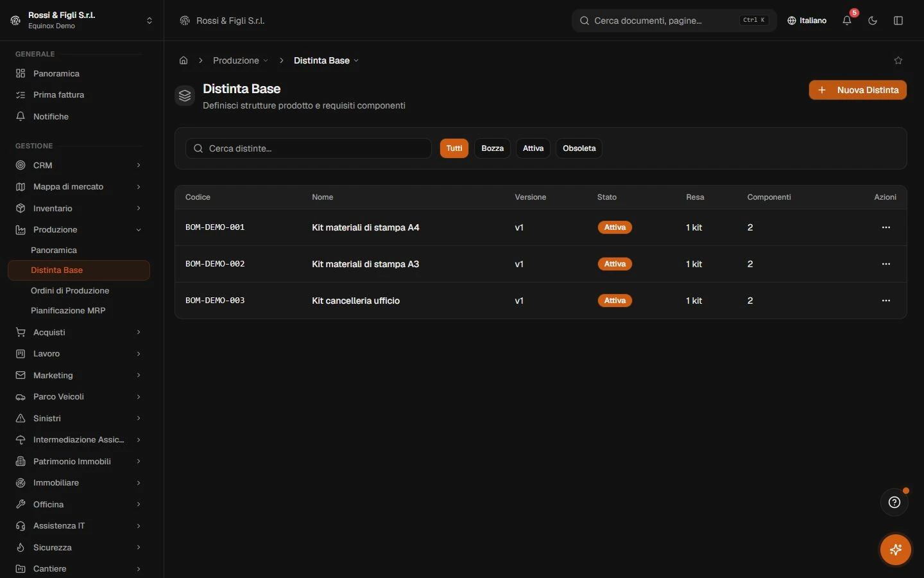Open Panoramica under Generale in sidebar
This screenshot has width=924, height=578.
click(x=78, y=73)
